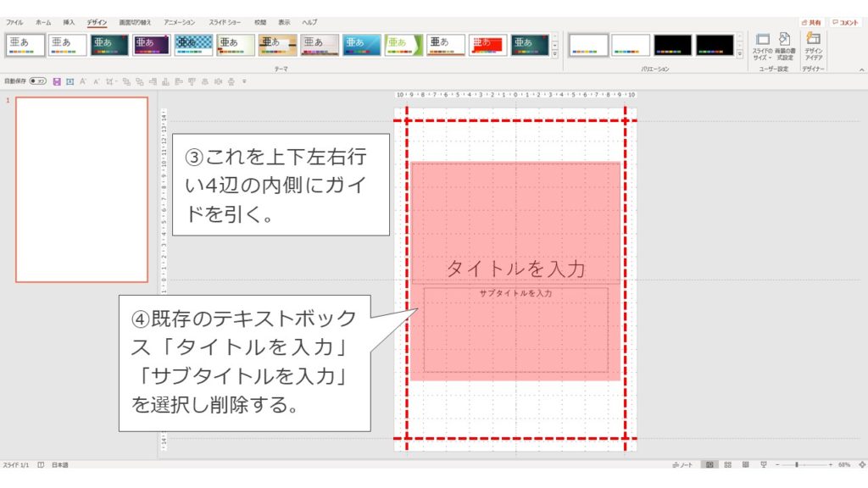Click the theme gallery row-up arrow
868x488 pixels.
(x=554, y=37)
